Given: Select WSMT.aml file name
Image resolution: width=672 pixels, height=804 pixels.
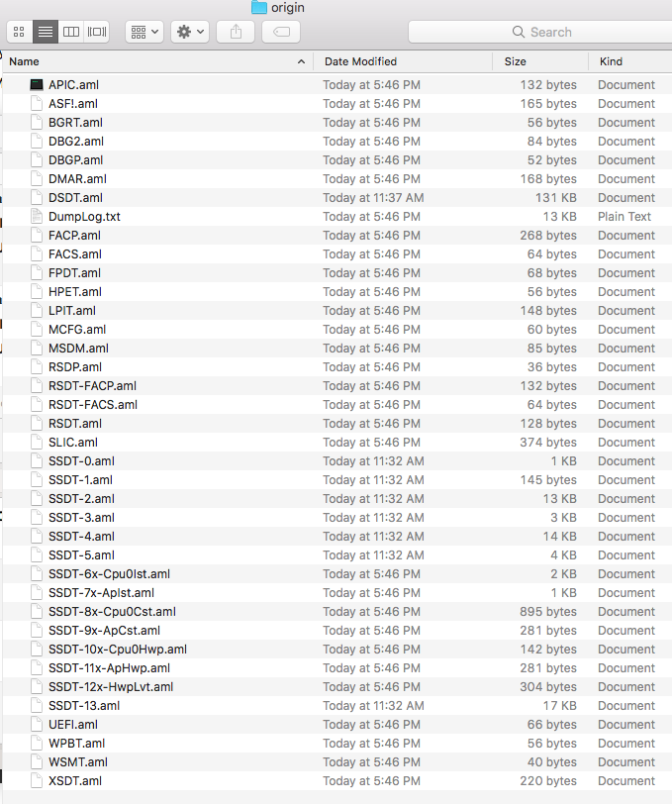Looking at the screenshot, I should tap(78, 762).
